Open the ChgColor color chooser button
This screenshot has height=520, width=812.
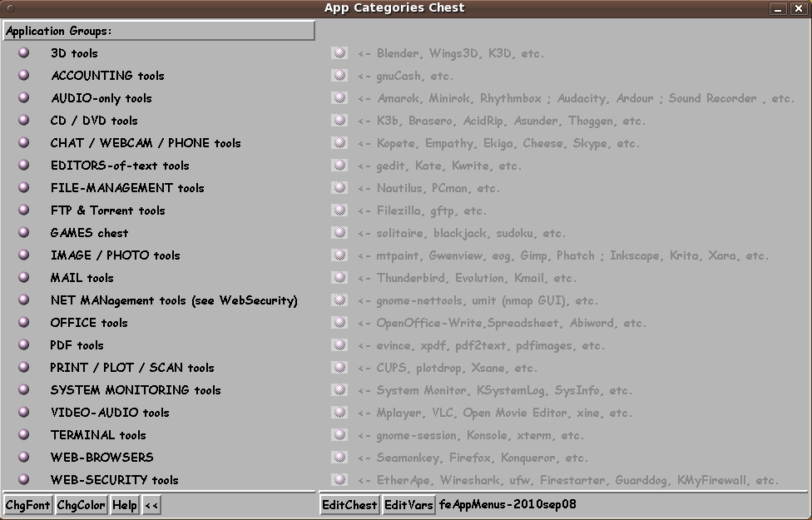(81, 505)
